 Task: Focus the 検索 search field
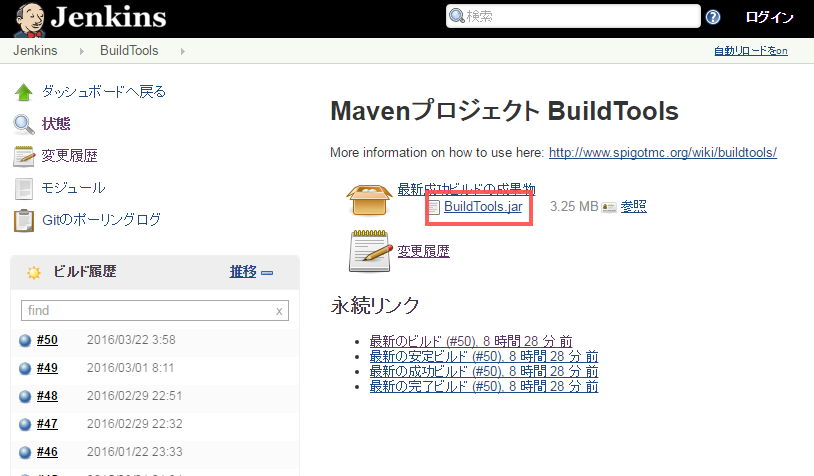[x=573, y=16]
